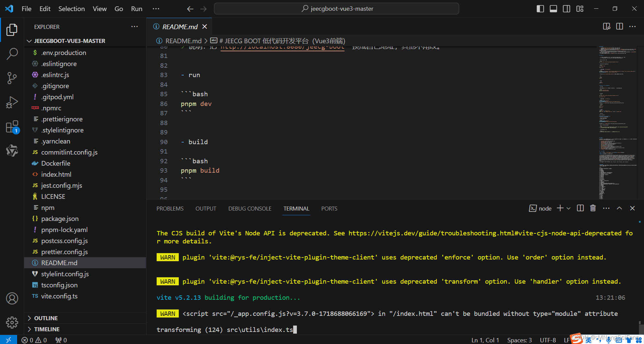Expand the OUTLINE section
The image size is (644, 344).
pos(85,318)
